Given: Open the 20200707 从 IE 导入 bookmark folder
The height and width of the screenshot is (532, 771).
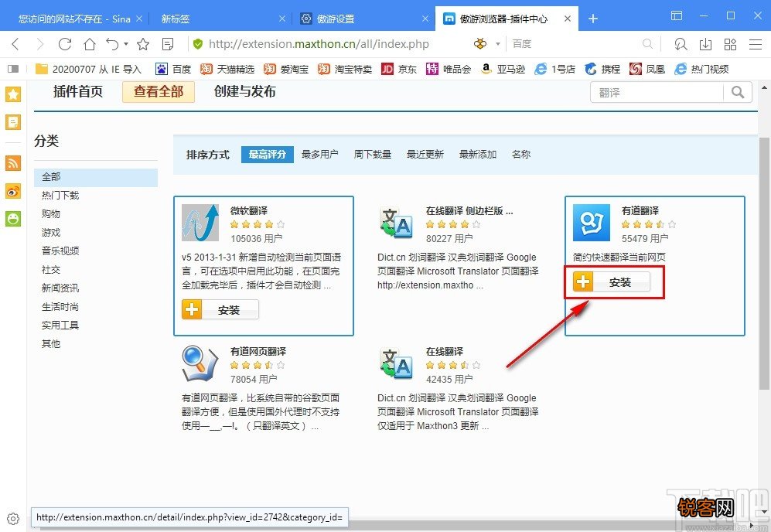Looking at the screenshot, I should 88,69.
